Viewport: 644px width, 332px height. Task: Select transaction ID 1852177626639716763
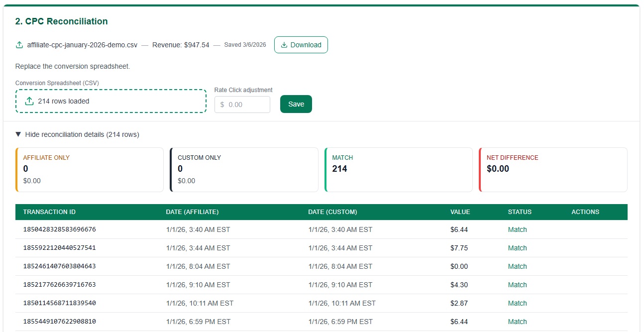coord(60,285)
